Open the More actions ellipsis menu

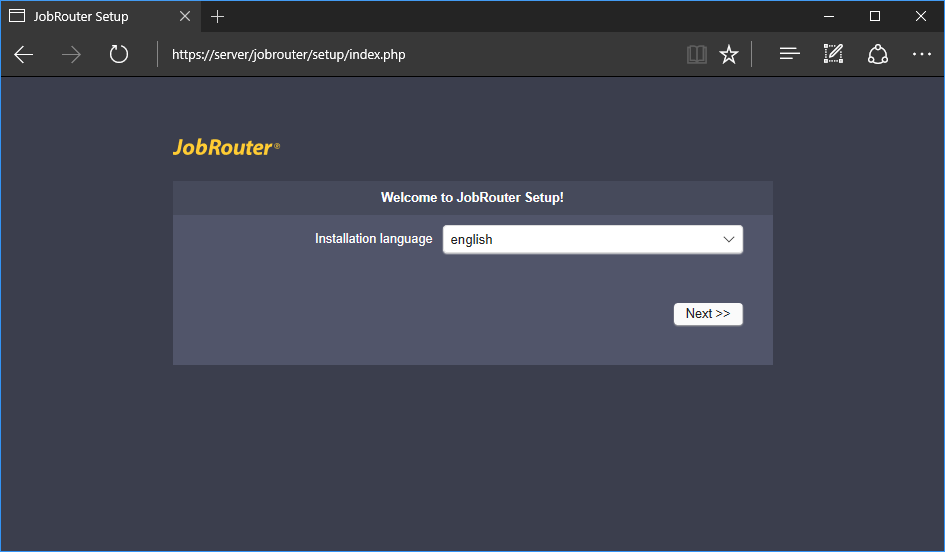921,54
